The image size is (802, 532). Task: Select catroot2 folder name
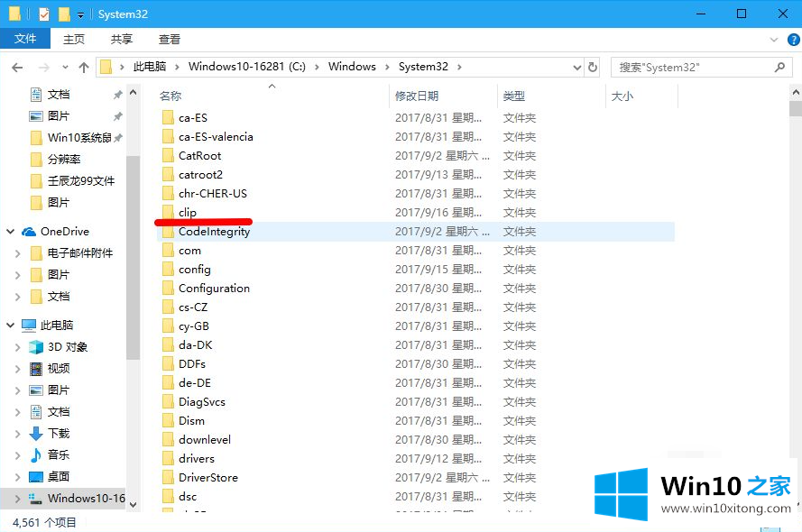(200, 174)
